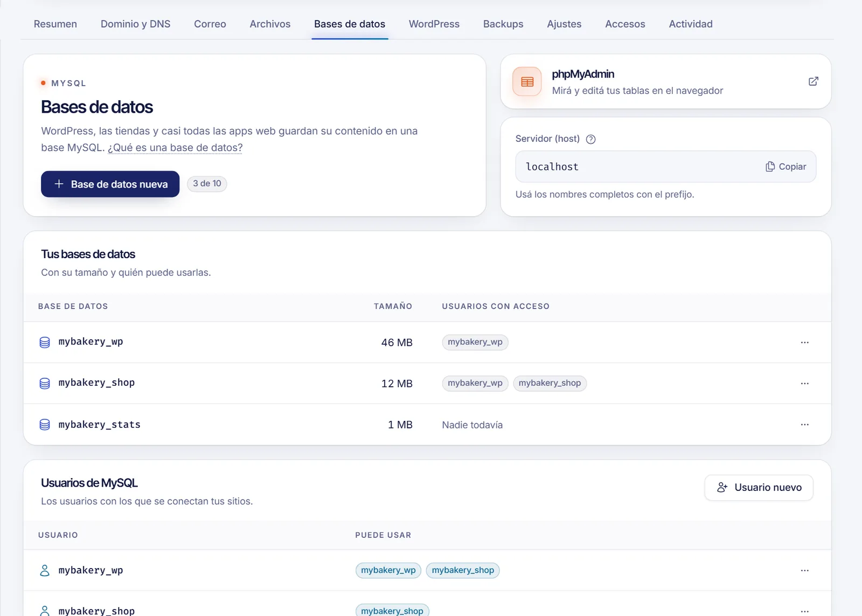Open the Archivos tab
Image resolution: width=862 pixels, height=616 pixels.
click(270, 24)
